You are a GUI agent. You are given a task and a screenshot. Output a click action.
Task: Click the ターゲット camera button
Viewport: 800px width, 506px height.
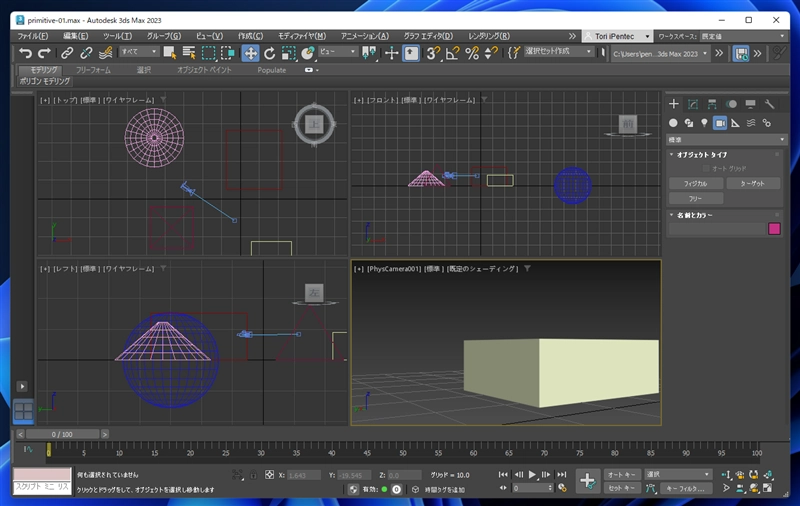pos(752,184)
